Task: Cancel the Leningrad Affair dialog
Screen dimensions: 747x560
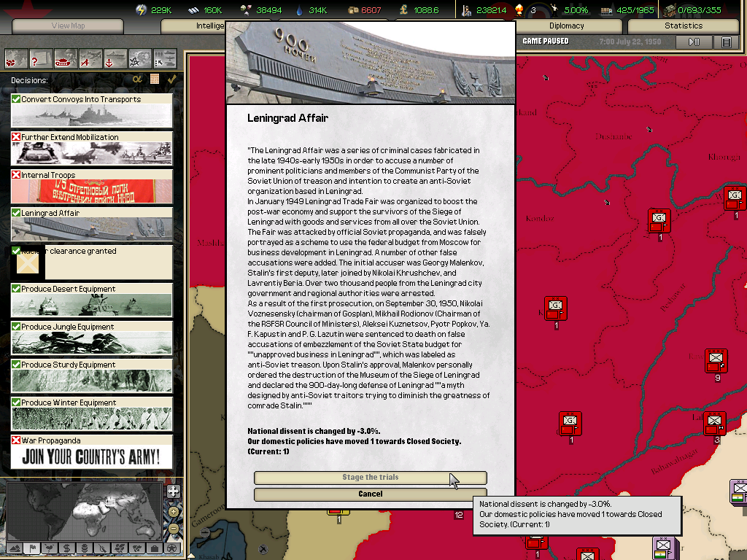Action: pyautogui.click(x=370, y=494)
